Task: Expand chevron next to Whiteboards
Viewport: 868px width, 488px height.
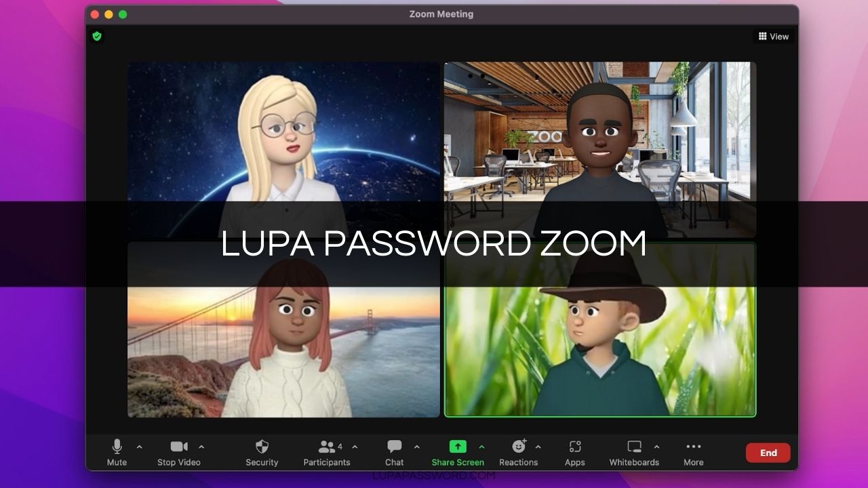Action: [656, 447]
